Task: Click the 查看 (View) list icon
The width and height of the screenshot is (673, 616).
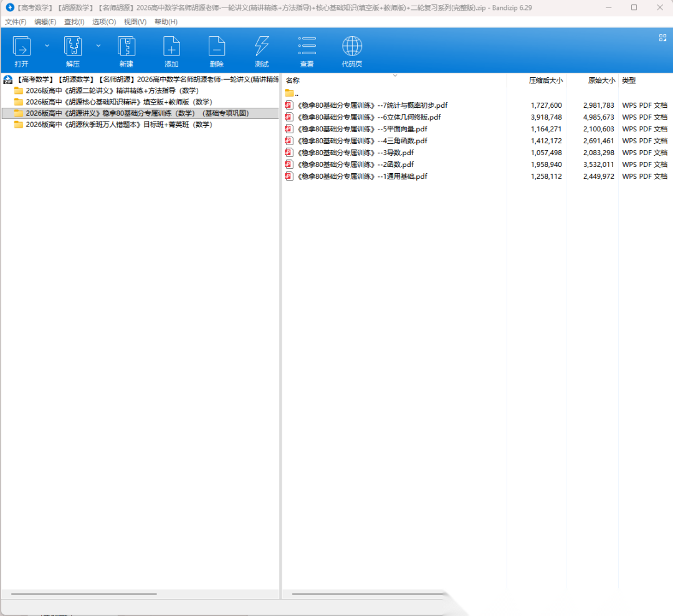Action: point(307,47)
